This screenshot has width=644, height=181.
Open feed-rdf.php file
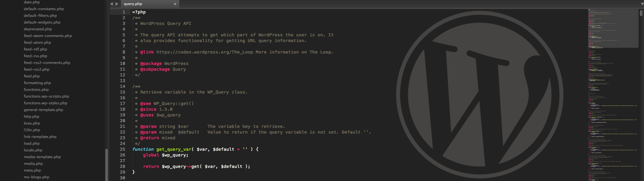[x=35, y=49]
